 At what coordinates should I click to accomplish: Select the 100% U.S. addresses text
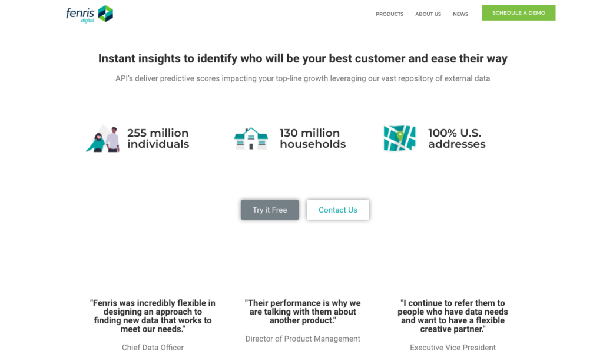pos(457,138)
